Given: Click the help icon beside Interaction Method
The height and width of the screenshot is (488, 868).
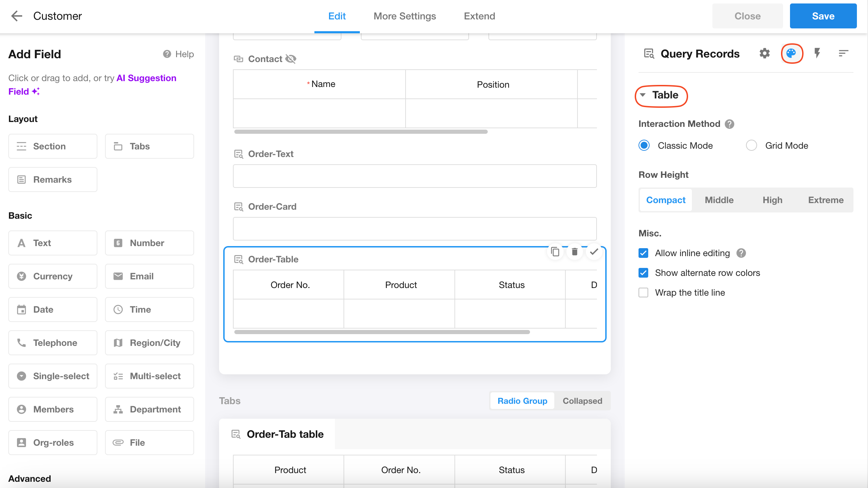Looking at the screenshot, I should tap(729, 124).
